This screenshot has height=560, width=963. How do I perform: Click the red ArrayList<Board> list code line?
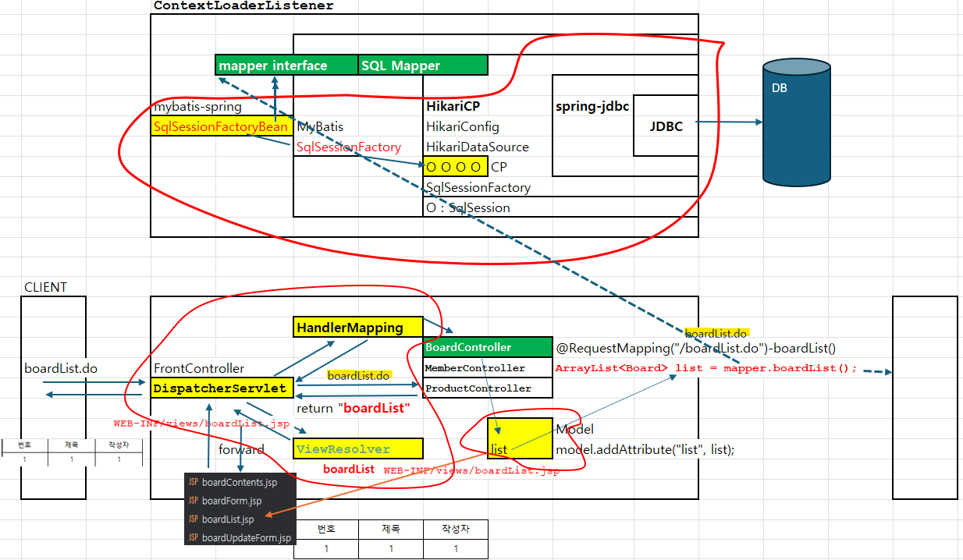(706, 369)
